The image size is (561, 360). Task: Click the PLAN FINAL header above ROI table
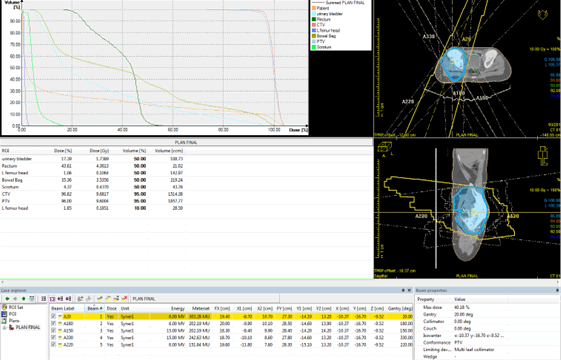point(186,142)
